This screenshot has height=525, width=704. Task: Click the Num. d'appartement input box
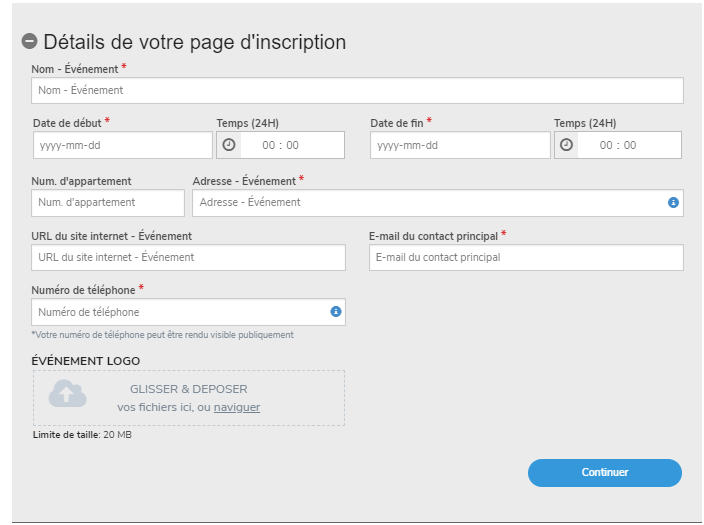pos(108,203)
